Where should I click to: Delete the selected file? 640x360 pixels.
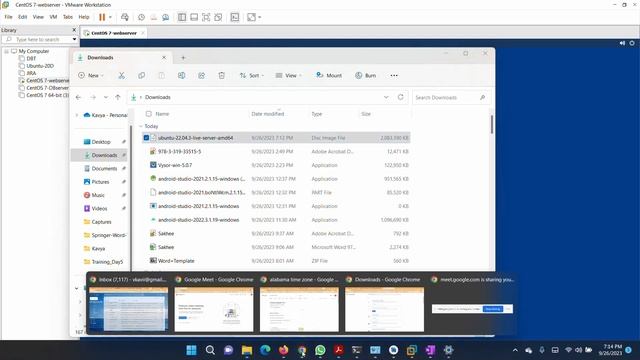[222, 76]
